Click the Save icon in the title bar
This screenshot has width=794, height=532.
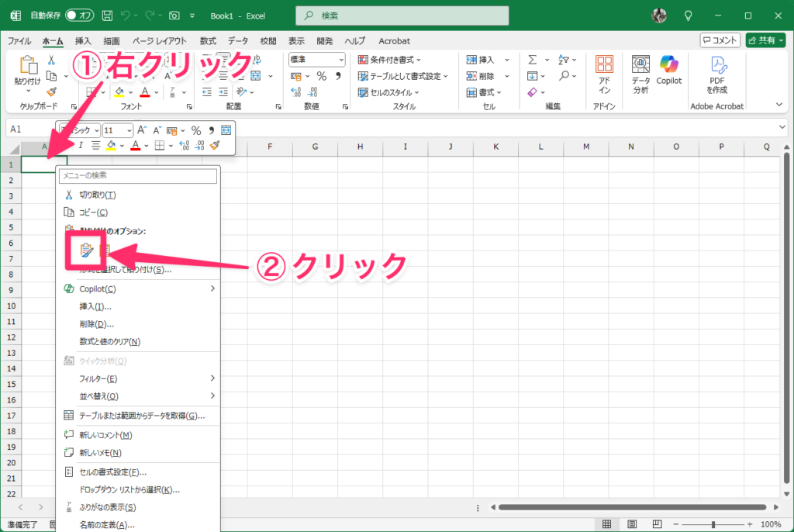click(107, 16)
